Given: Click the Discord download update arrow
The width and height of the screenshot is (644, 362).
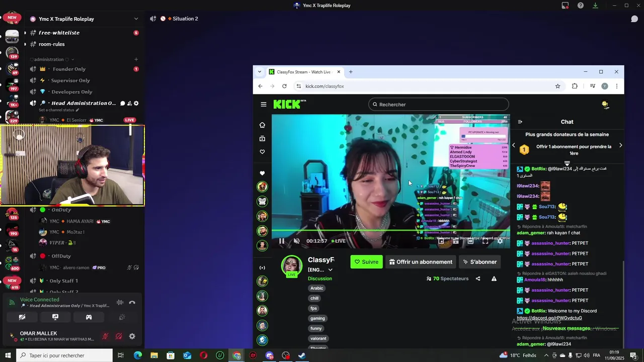Looking at the screenshot, I should 595,6.
